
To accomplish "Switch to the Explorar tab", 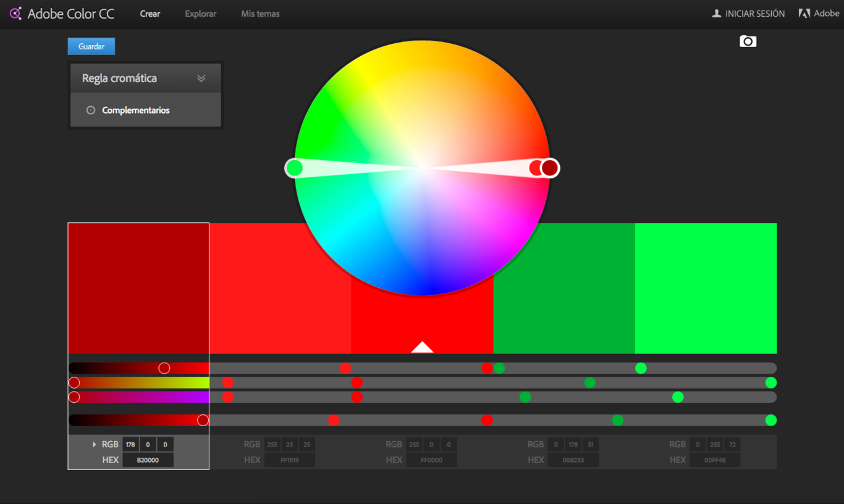I will (200, 13).
